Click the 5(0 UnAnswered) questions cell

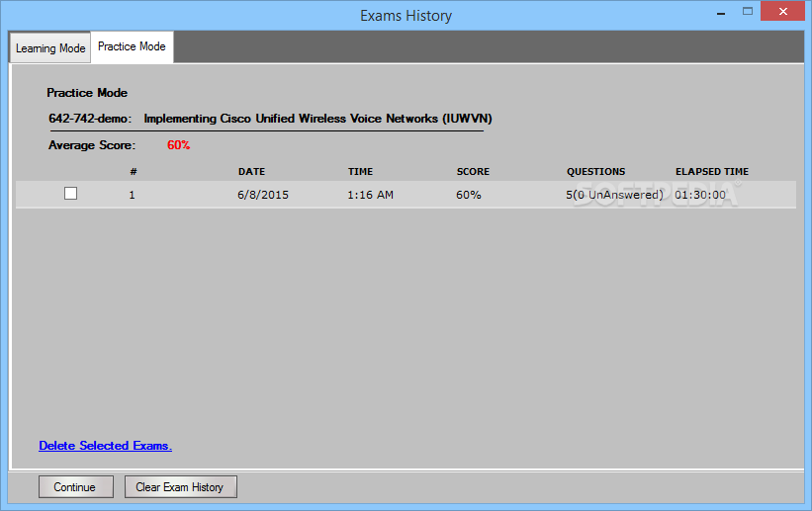click(614, 195)
